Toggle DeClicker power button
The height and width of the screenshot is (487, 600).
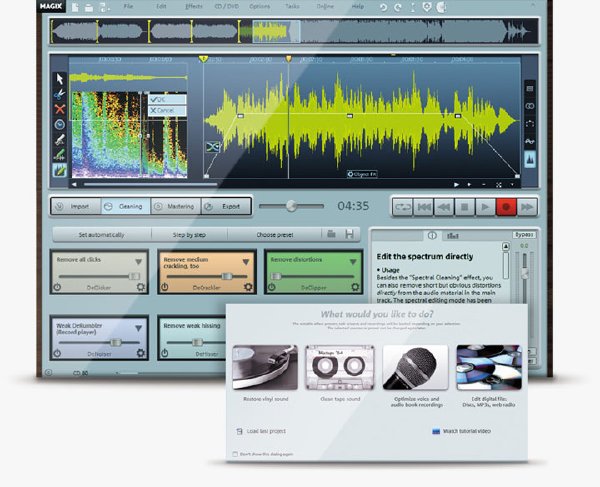57,287
